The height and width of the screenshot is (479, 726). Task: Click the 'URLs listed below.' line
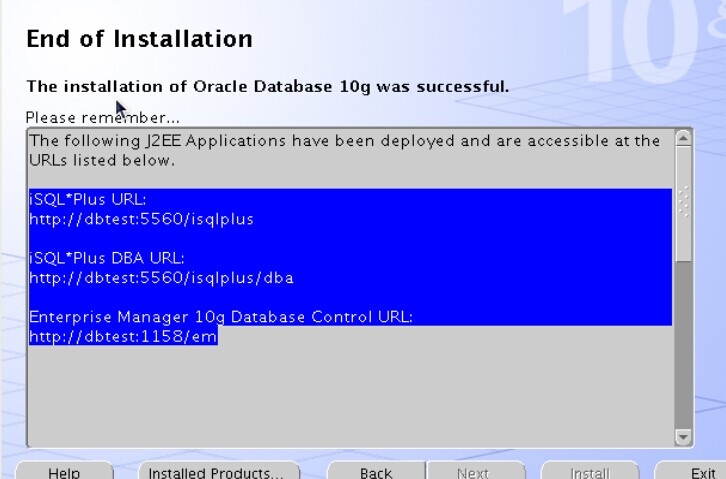click(102, 160)
